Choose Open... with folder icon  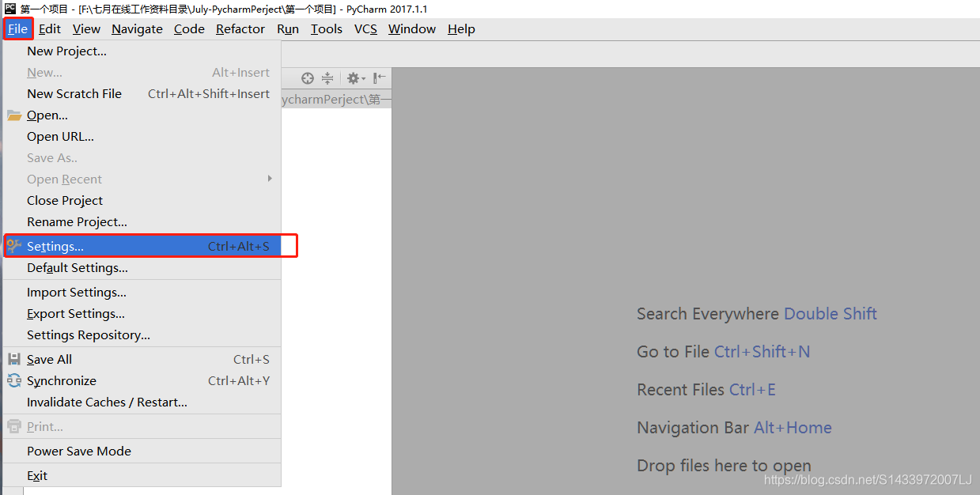(x=142, y=115)
